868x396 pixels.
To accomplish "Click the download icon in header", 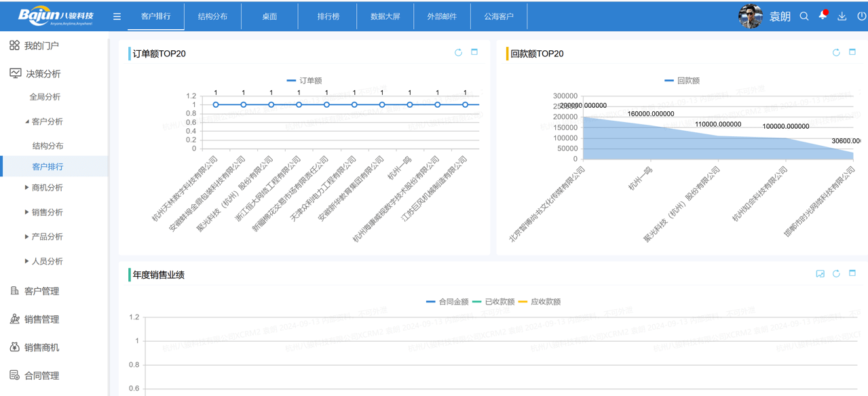I will click(842, 16).
